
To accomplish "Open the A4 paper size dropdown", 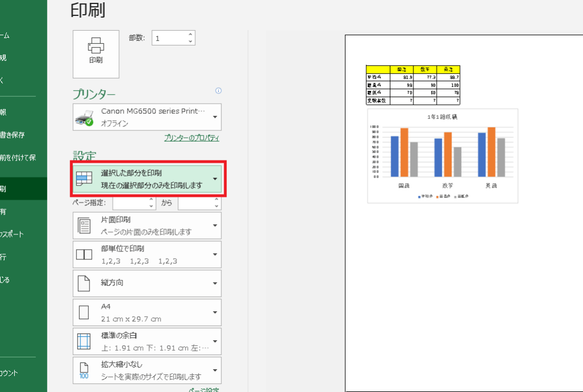I will [147, 312].
